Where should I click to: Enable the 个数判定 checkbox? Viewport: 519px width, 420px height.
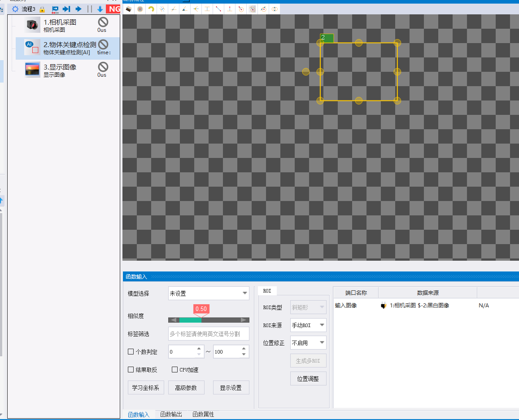tap(131, 352)
